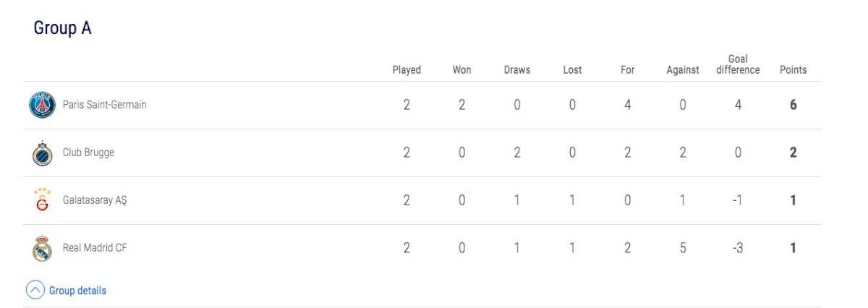Click the Points column header
The height and width of the screenshot is (308, 868).
tap(793, 70)
